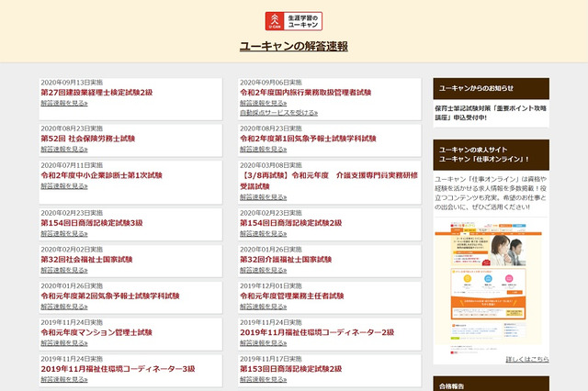
Task: Open 令和元年度第2回気象予報士試験学科試験 title
Action: pos(110,296)
